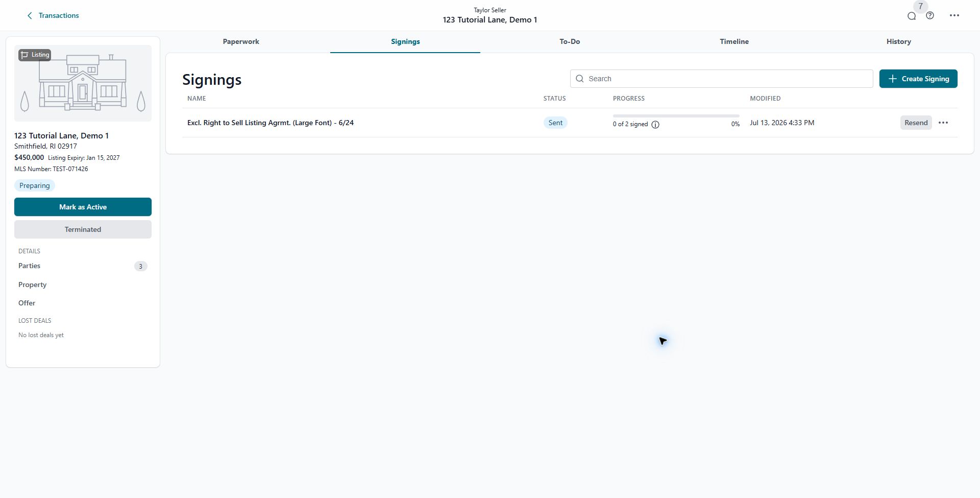Open the top-right more options ellipsis
Viewport: 980px width, 498px height.
pos(954,16)
